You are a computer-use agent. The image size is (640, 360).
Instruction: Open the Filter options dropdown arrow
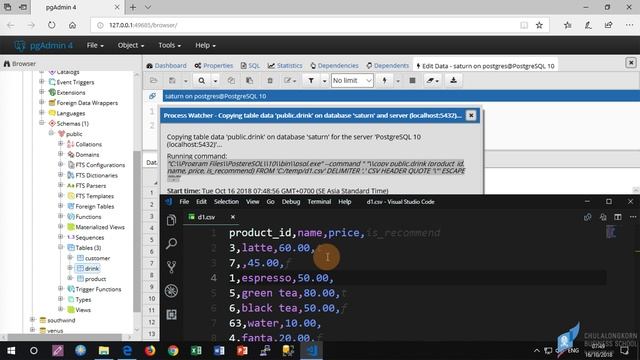324,81
